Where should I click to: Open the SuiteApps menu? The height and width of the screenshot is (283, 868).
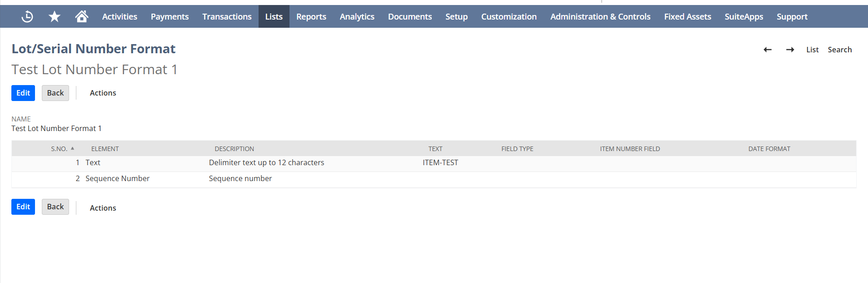(x=743, y=17)
